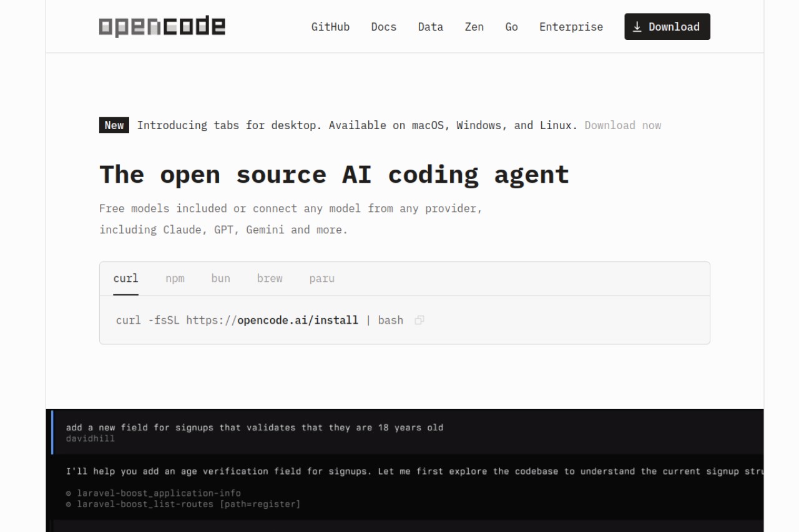
Task: Select the curl install tab
Action: pyautogui.click(x=125, y=278)
